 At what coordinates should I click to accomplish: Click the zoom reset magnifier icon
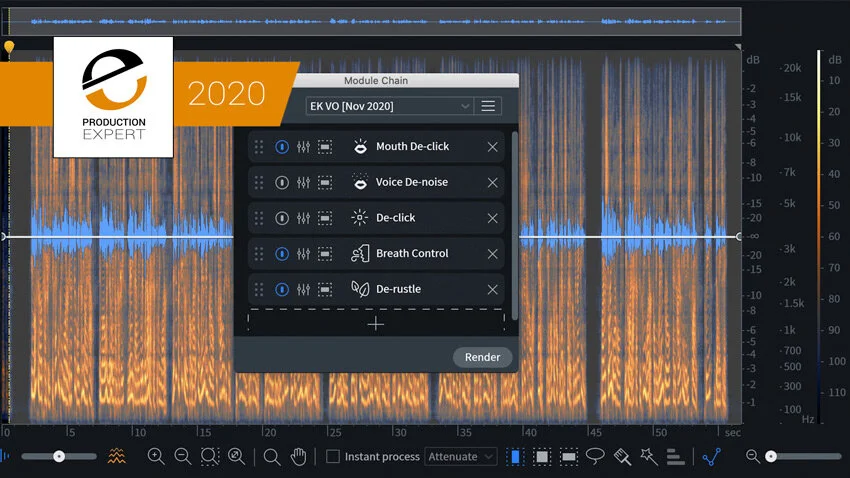tap(236, 456)
